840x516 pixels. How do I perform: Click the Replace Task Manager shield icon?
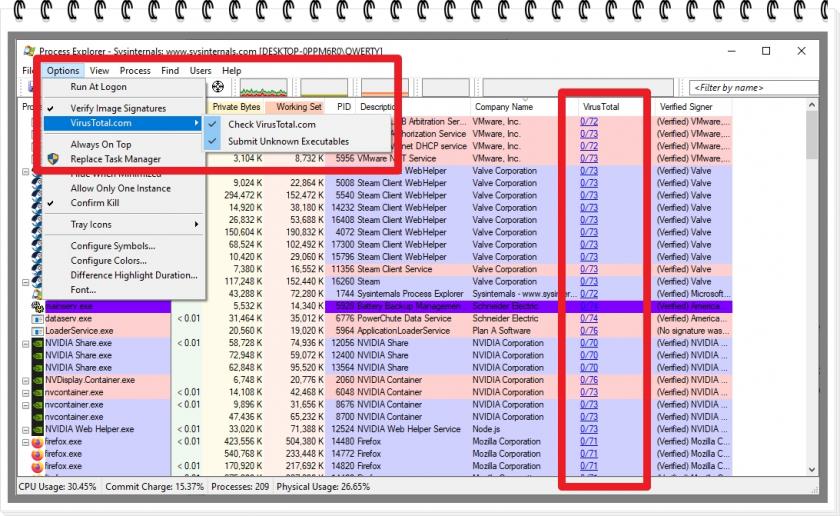coord(53,159)
